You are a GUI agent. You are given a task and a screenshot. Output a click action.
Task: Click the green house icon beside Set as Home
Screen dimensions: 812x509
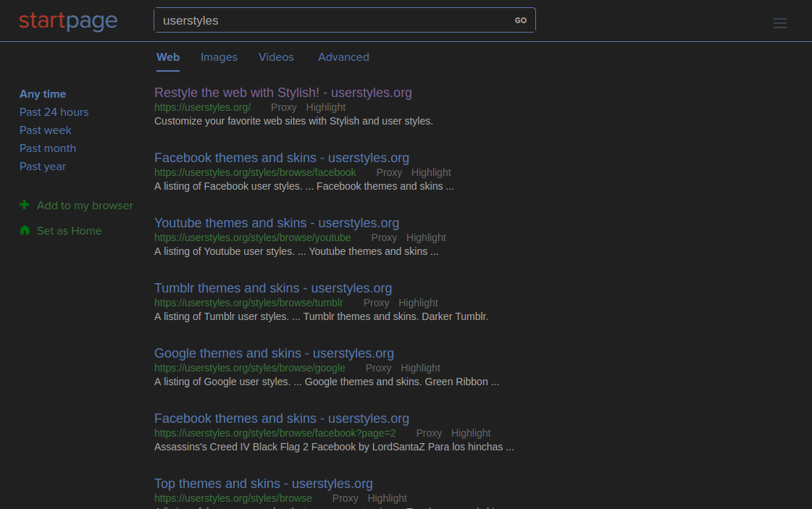click(x=25, y=230)
